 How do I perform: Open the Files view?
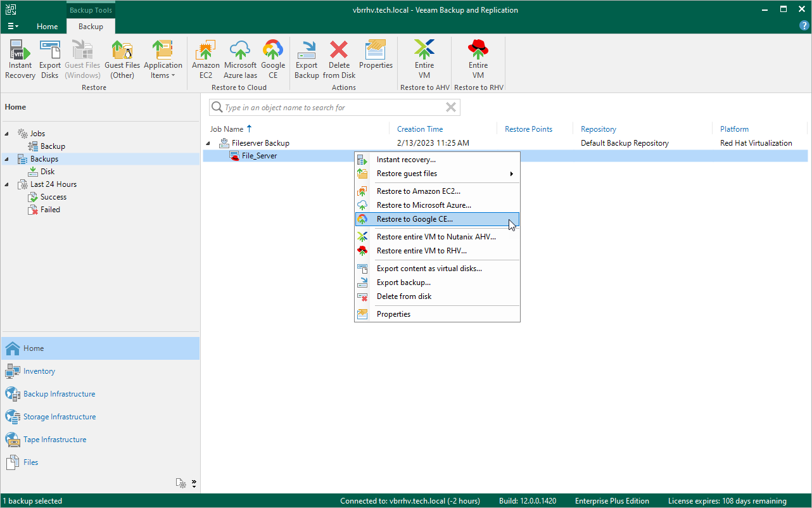100,462
